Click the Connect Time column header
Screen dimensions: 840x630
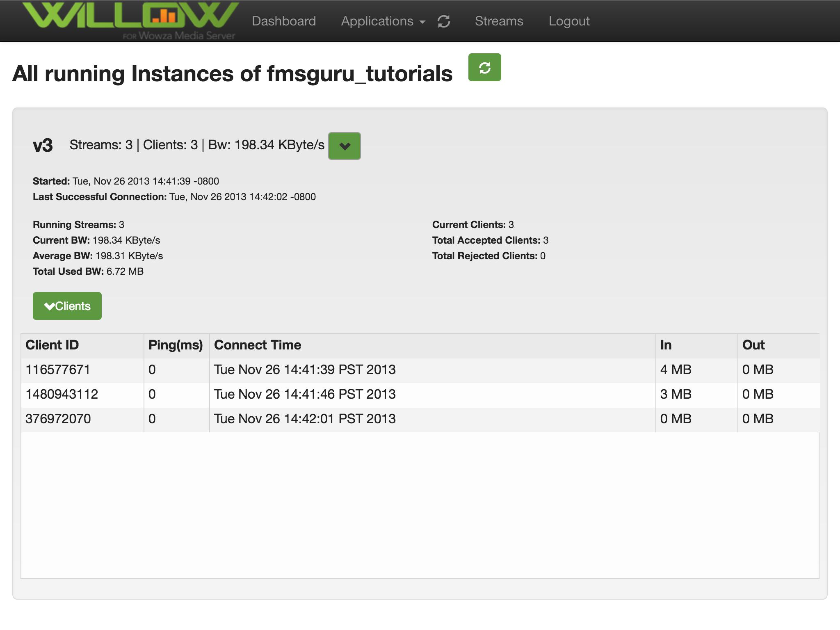(258, 345)
